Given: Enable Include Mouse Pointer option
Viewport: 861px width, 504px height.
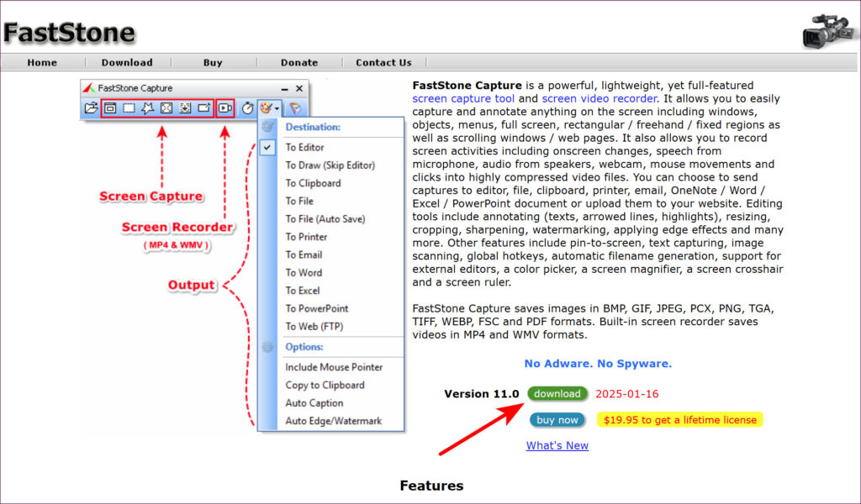Looking at the screenshot, I should (333, 367).
